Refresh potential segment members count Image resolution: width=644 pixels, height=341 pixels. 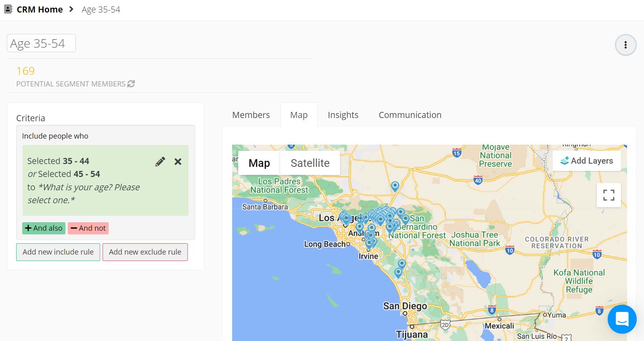pyautogui.click(x=131, y=84)
